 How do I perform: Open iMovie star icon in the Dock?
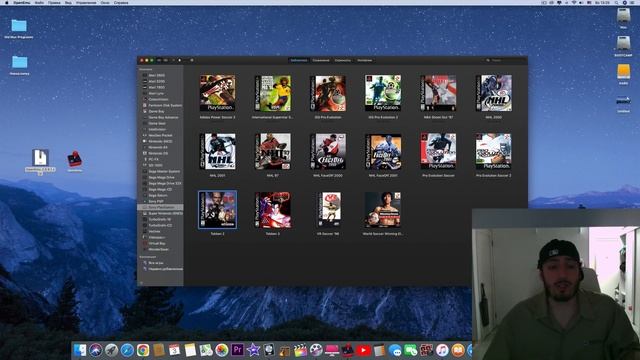click(253, 350)
